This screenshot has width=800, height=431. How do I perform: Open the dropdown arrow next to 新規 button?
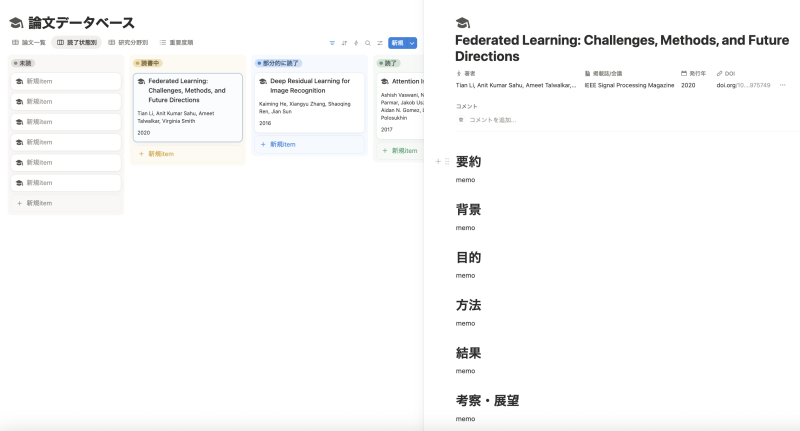coord(412,43)
